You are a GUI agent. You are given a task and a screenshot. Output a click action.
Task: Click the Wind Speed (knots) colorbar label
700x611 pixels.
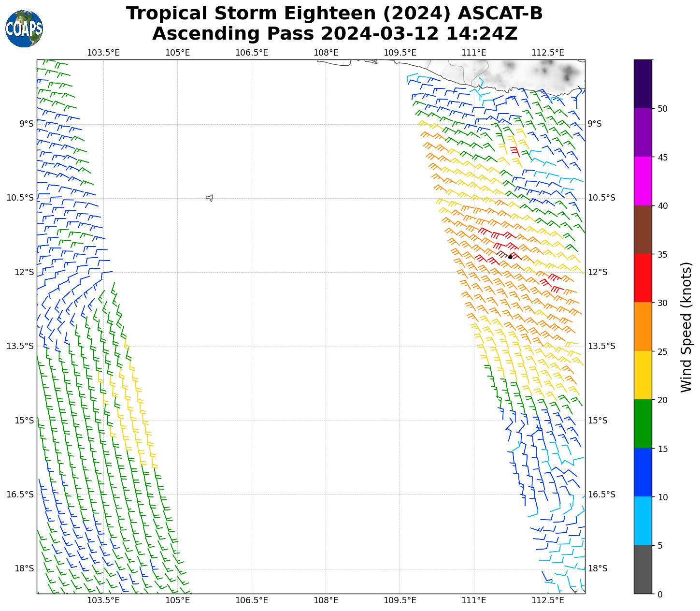[686, 327]
